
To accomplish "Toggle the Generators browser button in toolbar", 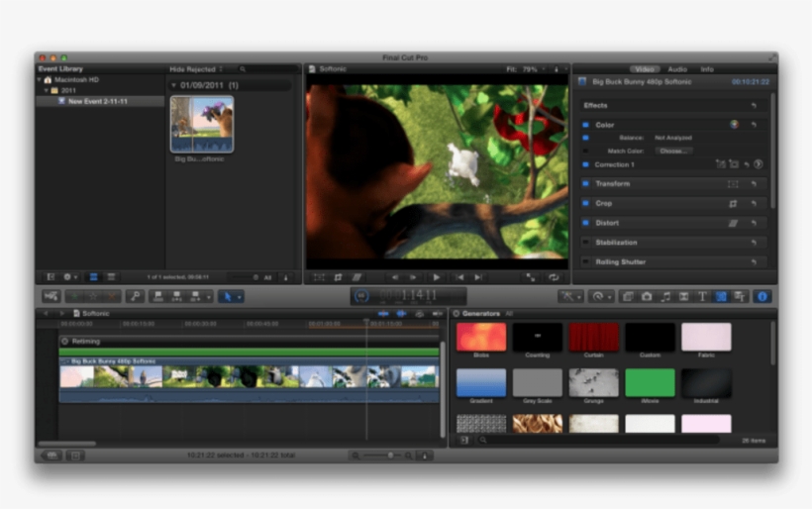I will pyautogui.click(x=721, y=296).
